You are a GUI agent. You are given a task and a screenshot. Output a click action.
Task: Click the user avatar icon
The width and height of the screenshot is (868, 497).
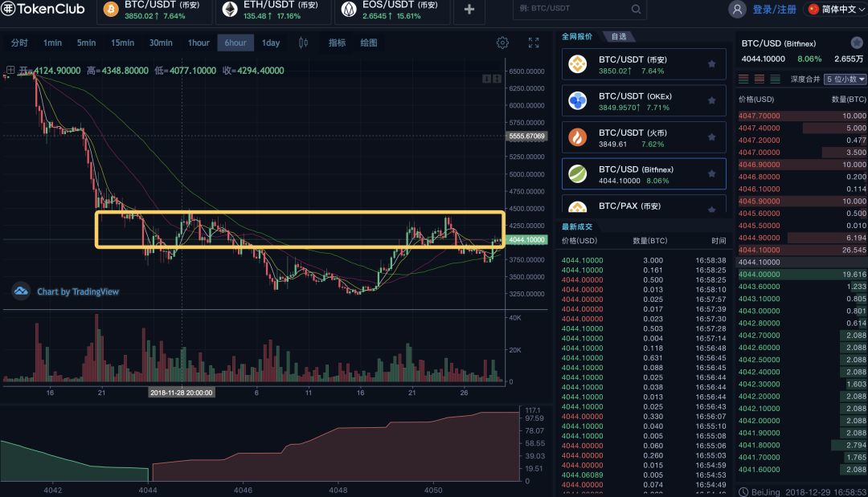pyautogui.click(x=737, y=10)
